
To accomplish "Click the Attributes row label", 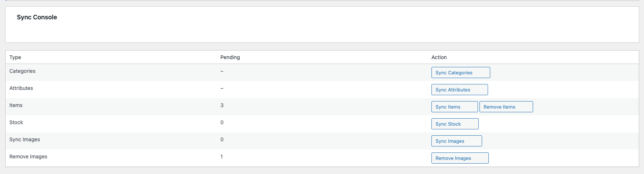I will pyautogui.click(x=21, y=88).
